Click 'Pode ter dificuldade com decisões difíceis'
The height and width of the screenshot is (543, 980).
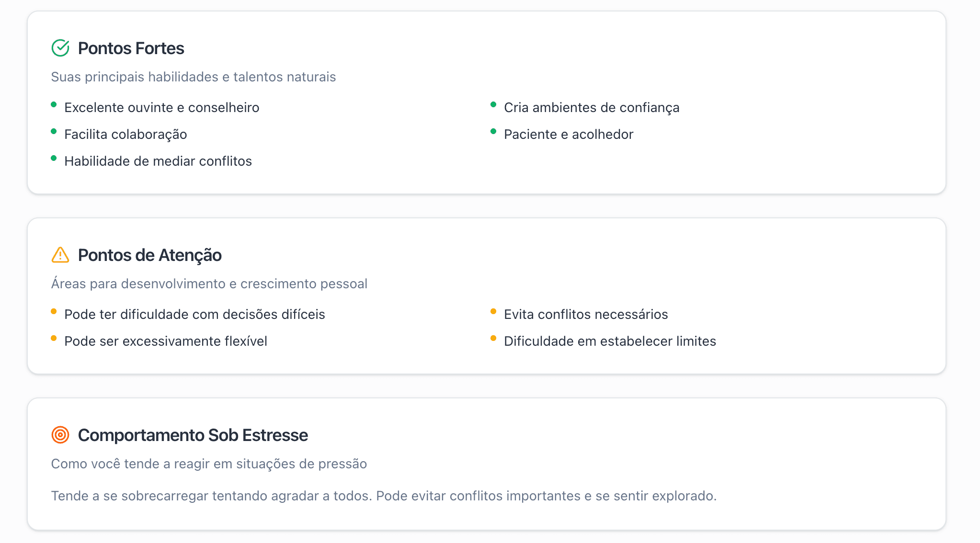(194, 314)
